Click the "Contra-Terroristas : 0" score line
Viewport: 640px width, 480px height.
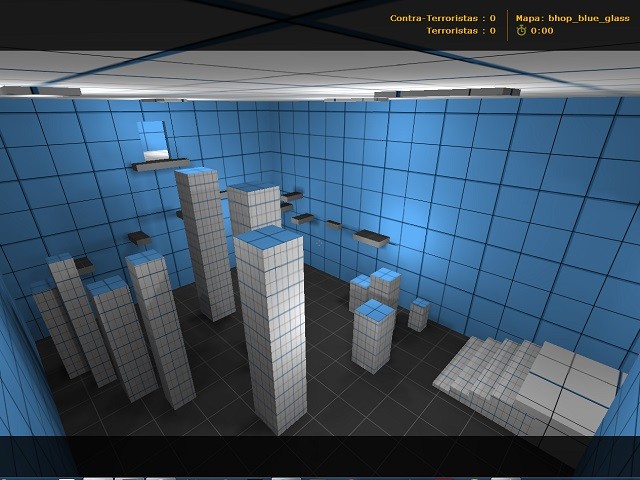[x=442, y=18]
